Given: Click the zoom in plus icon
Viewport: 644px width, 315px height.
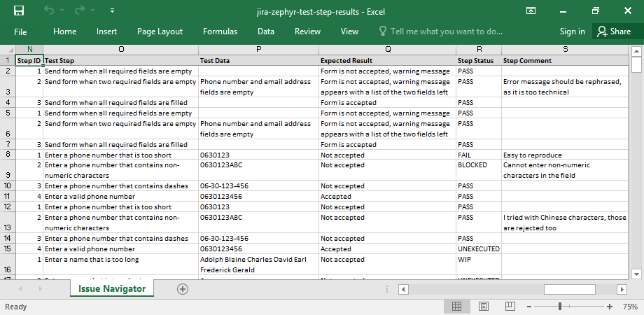Looking at the screenshot, I should click(x=609, y=307).
